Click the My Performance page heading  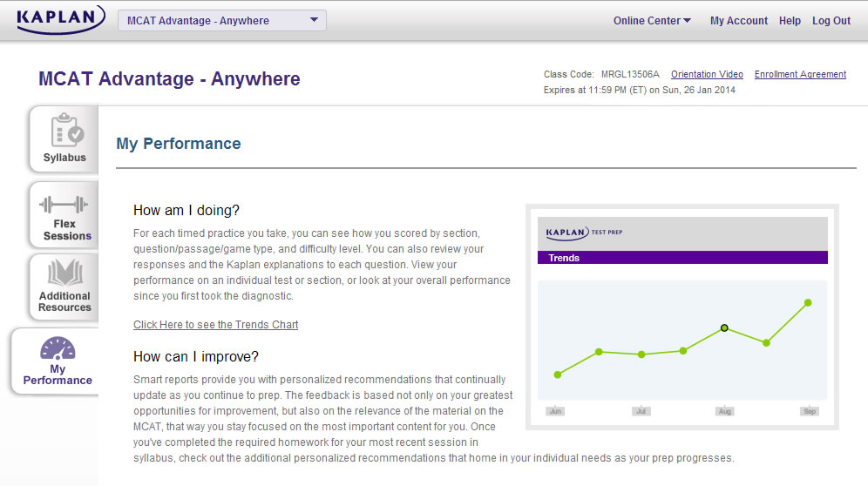(179, 144)
